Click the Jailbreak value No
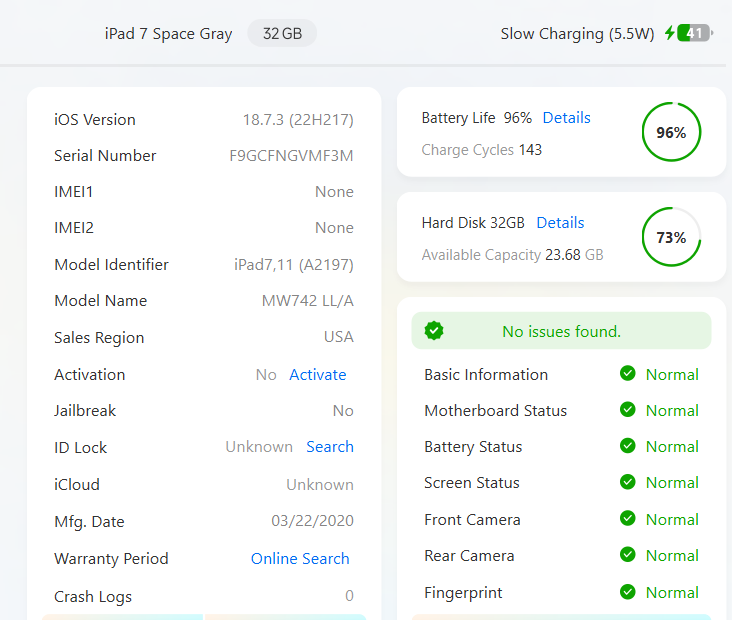732x620 pixels. click(x=343, y=411)
